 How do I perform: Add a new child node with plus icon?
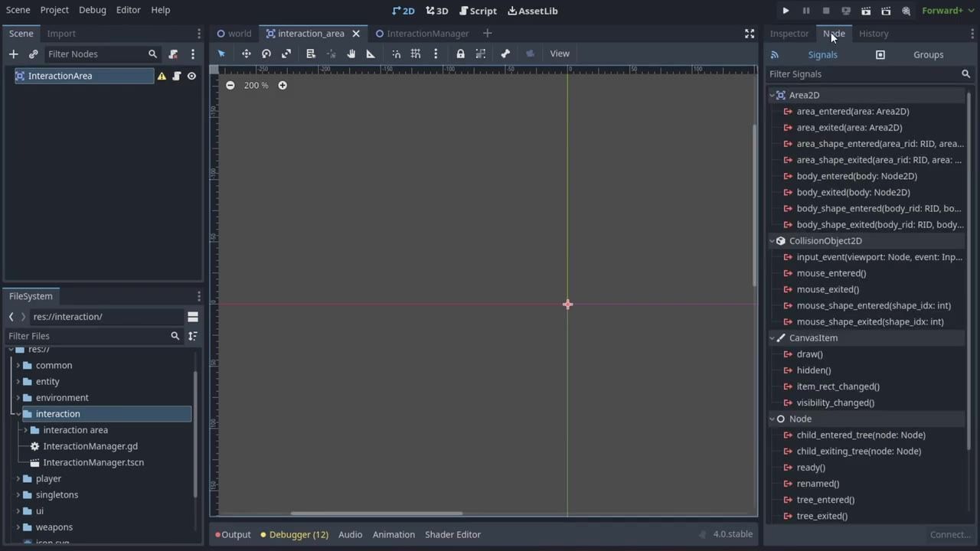pyautogui.click(x=13, y=54)
